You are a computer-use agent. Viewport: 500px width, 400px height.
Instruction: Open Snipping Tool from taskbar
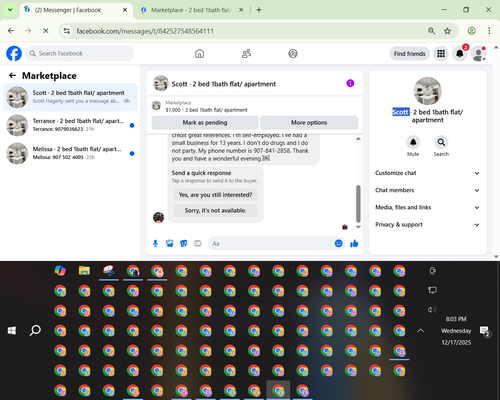click(x=109, y=271)
